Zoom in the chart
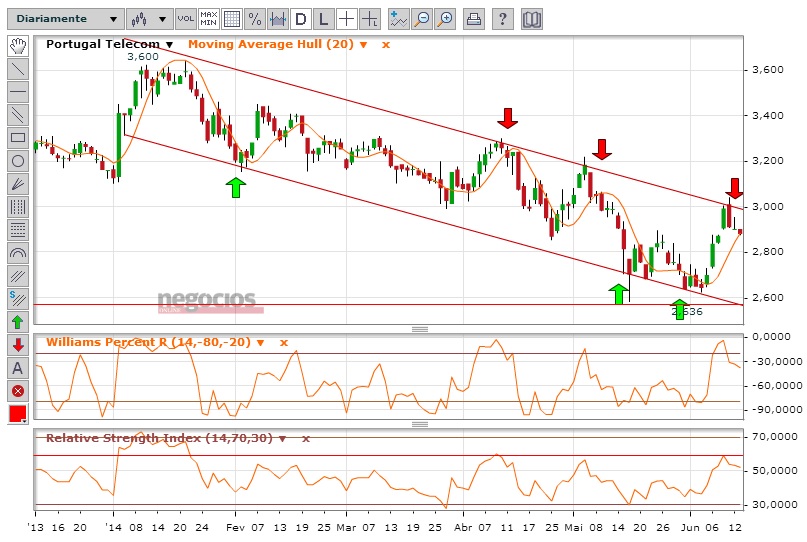 [445, 19]
